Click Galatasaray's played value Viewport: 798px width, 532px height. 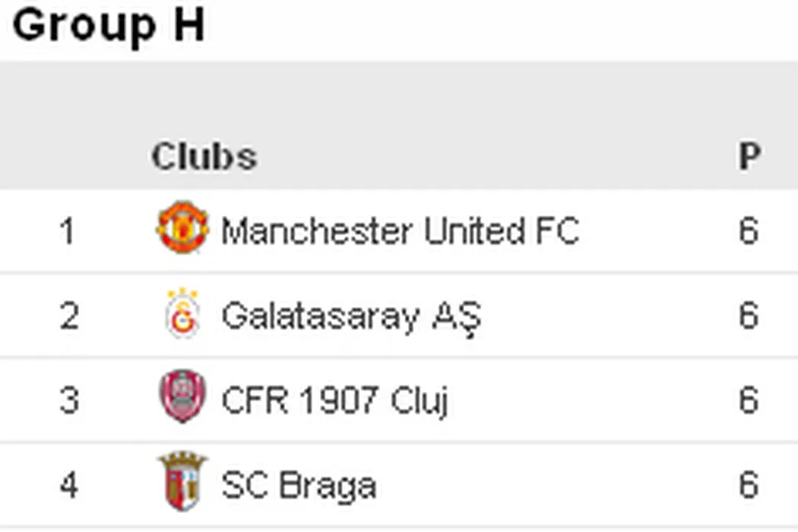point(749,316)
